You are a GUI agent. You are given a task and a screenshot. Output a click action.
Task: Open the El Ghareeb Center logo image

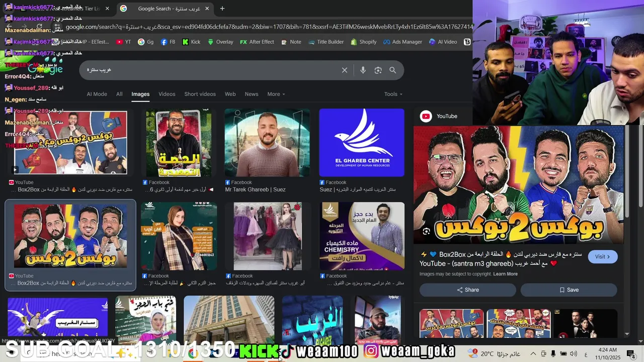pyautogui.click(x=362, y=143)
